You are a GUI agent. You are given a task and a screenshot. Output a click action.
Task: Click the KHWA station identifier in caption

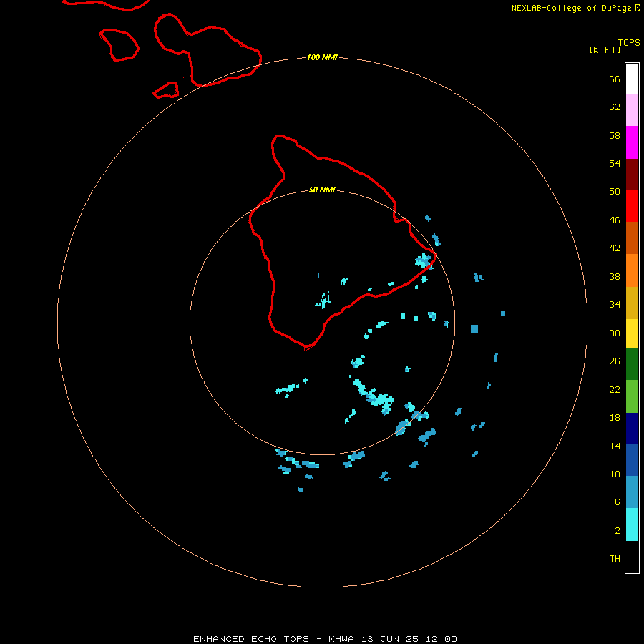[341, 639]
